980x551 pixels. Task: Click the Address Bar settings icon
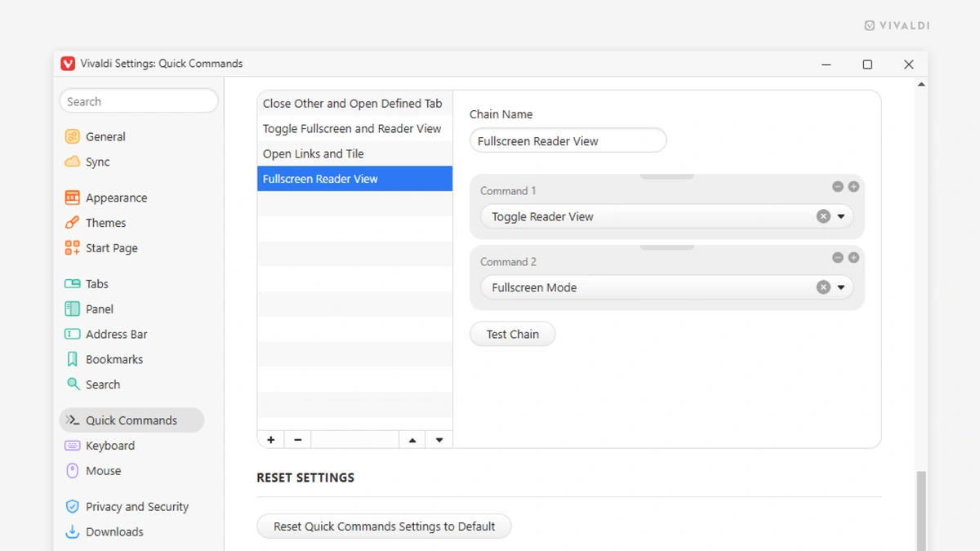click(73, 334)
